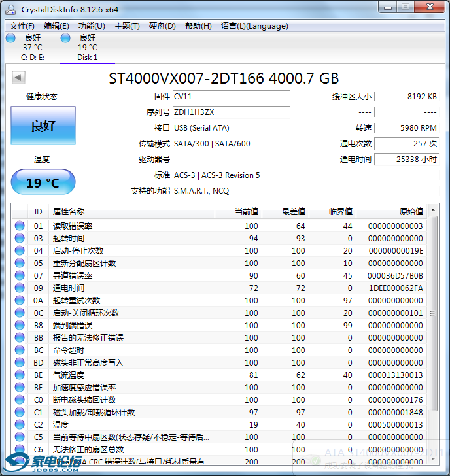Viewport: 450px width, 476px height.
Task: Open the 主题(T) menu
Action: (127, 26)
